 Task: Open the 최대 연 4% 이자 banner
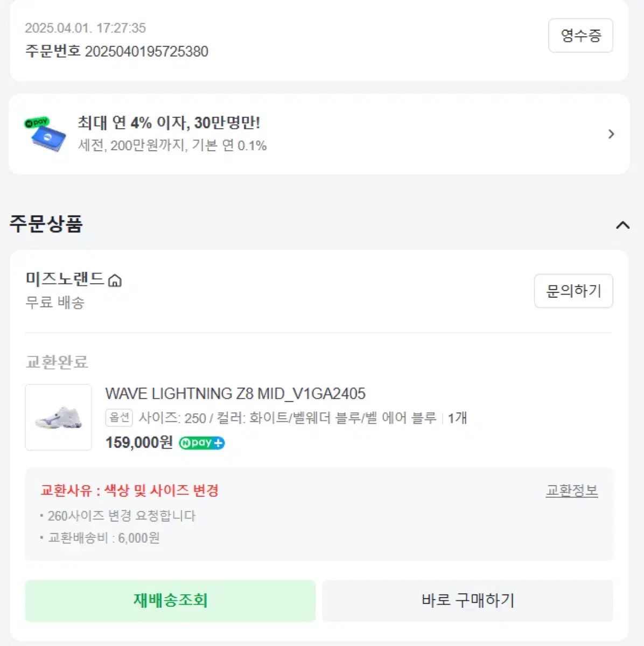(x=169, y=123)
